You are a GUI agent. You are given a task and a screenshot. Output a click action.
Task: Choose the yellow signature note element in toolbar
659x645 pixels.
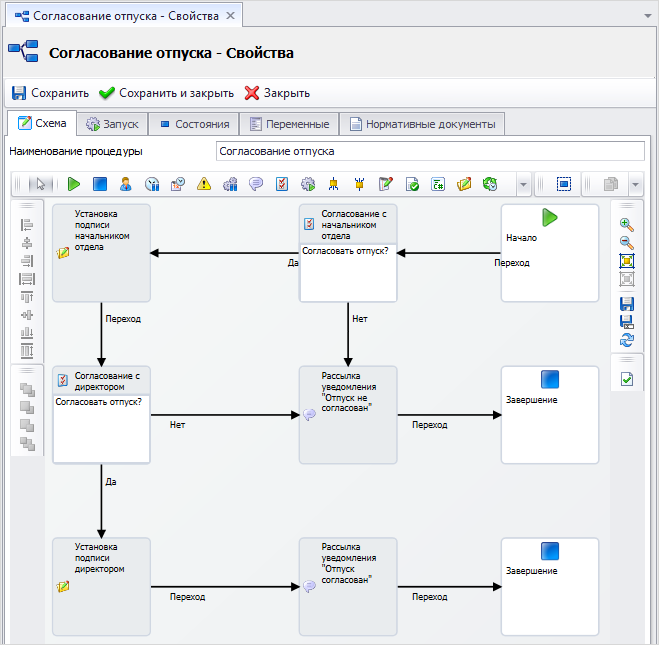464,184
